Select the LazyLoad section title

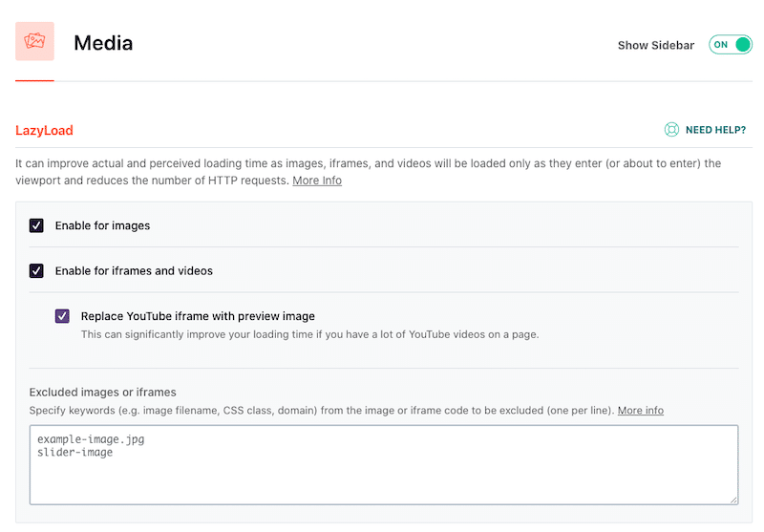click(44, 131)
